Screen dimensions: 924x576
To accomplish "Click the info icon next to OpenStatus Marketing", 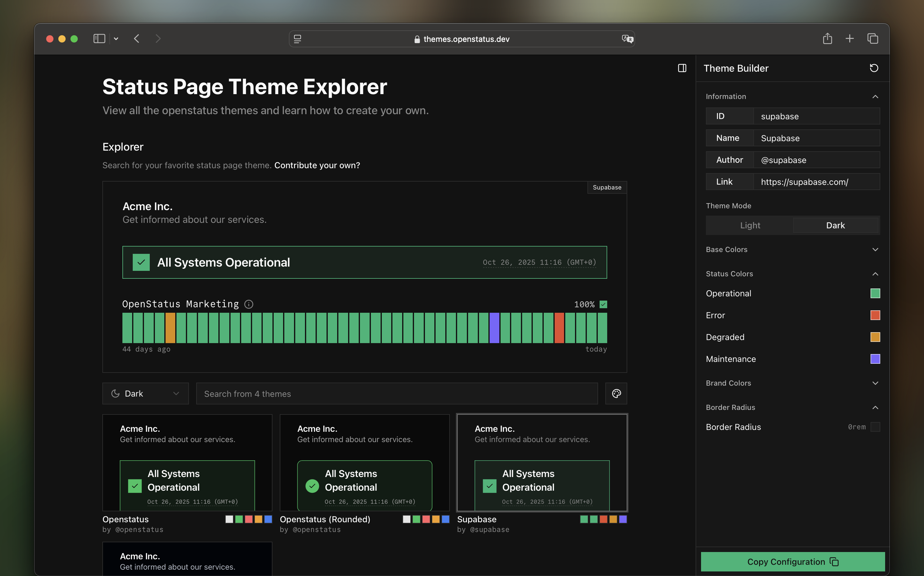I will coord(249,304).
